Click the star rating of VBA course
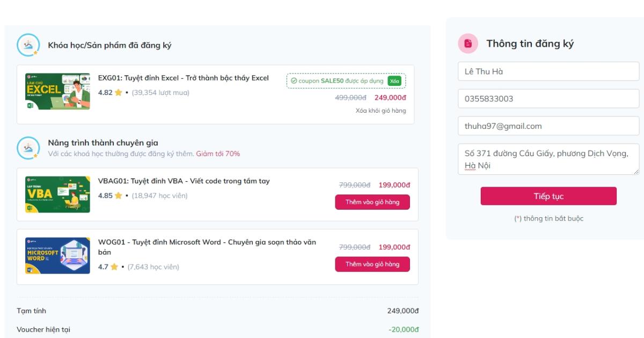Viewport: 644px width, 338px height. pos(117,195)
